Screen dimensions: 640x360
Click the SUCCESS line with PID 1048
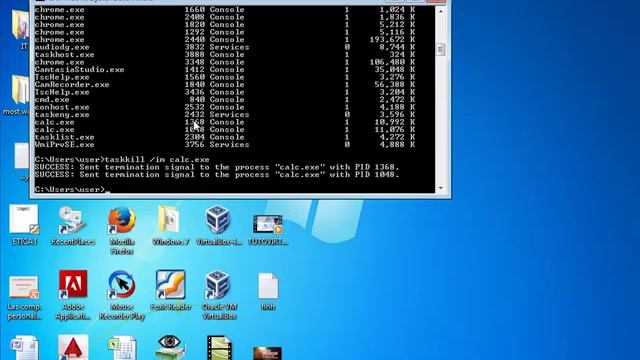click(217, 174)
